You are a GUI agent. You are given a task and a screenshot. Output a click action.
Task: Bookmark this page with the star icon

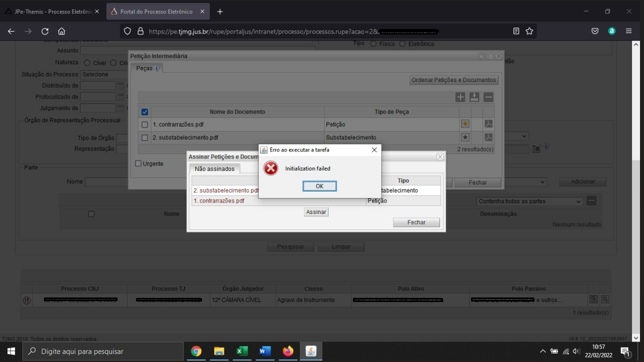coord(529,31)
